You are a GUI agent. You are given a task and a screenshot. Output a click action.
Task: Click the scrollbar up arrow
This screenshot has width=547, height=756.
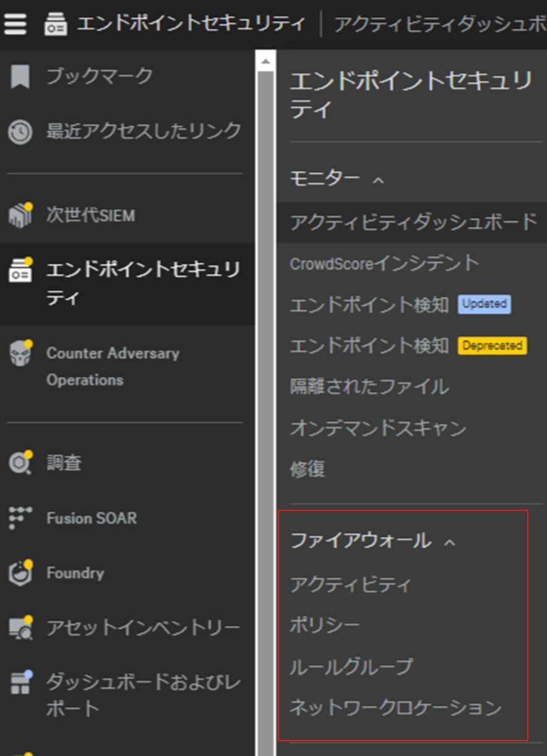(265, 61)
